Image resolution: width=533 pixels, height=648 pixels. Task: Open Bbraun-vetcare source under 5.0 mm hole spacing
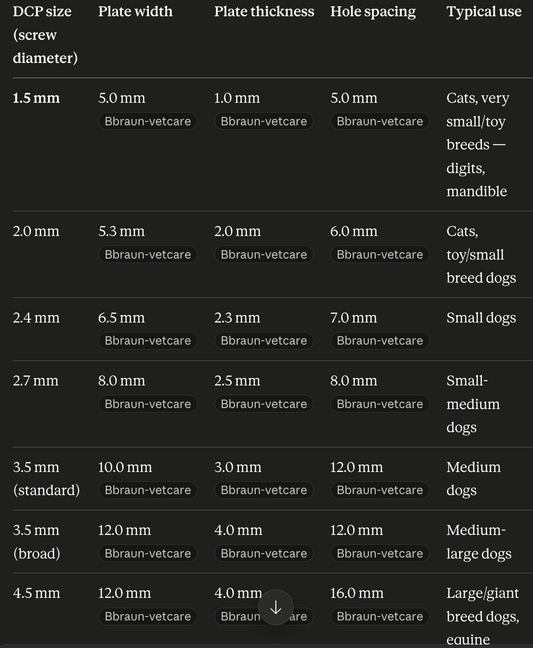pyautogui.click(x=380, y=121)
